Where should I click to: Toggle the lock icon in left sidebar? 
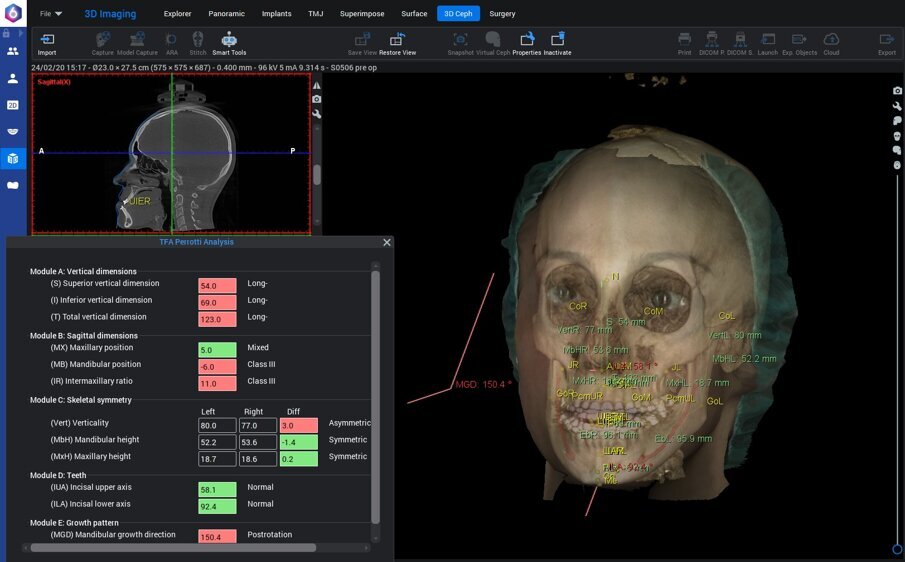(x=6, y=33)
